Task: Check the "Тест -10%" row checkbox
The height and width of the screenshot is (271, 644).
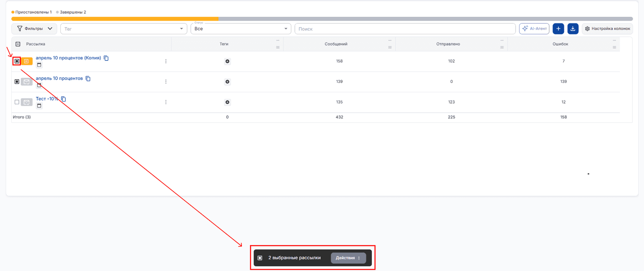Action: [17, 102]
